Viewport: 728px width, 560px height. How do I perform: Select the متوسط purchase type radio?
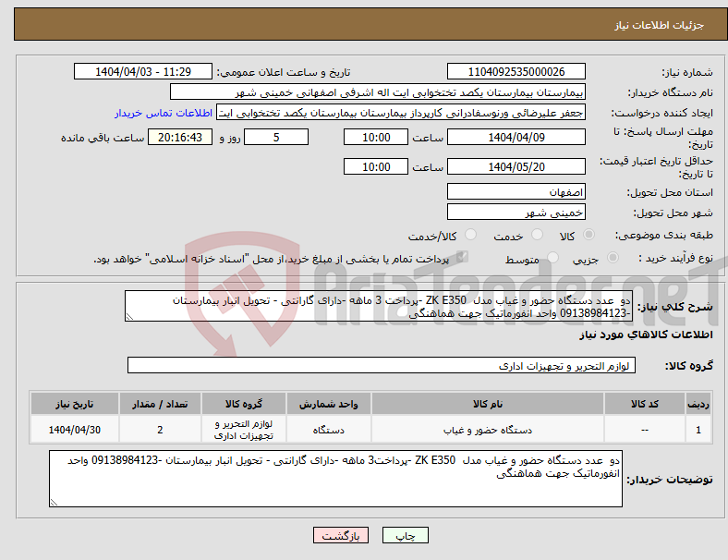(x=552, y=257)
